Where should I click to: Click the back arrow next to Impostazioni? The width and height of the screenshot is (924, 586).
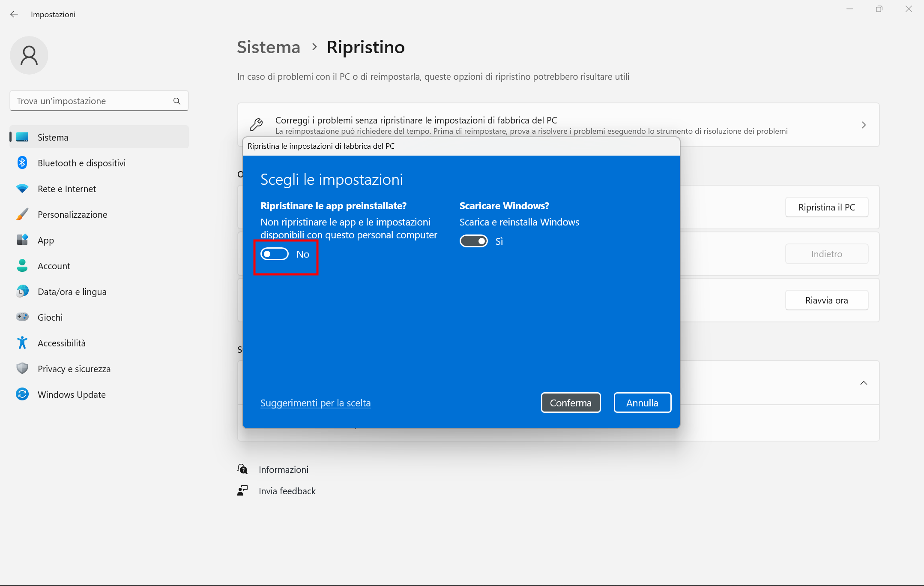point(14,15)
